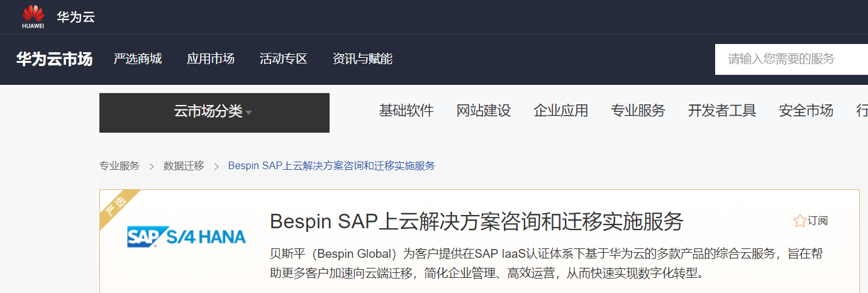This screenshot has width=868, height=293.
Task: Select the 基础软件 category
Action: click(406, 111)
